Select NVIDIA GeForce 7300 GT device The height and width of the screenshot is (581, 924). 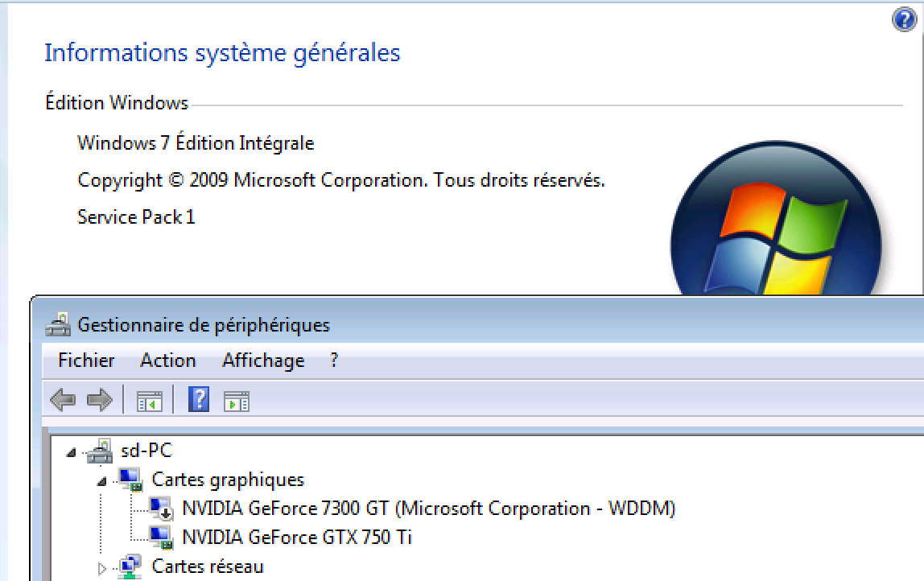coord(429,508)
